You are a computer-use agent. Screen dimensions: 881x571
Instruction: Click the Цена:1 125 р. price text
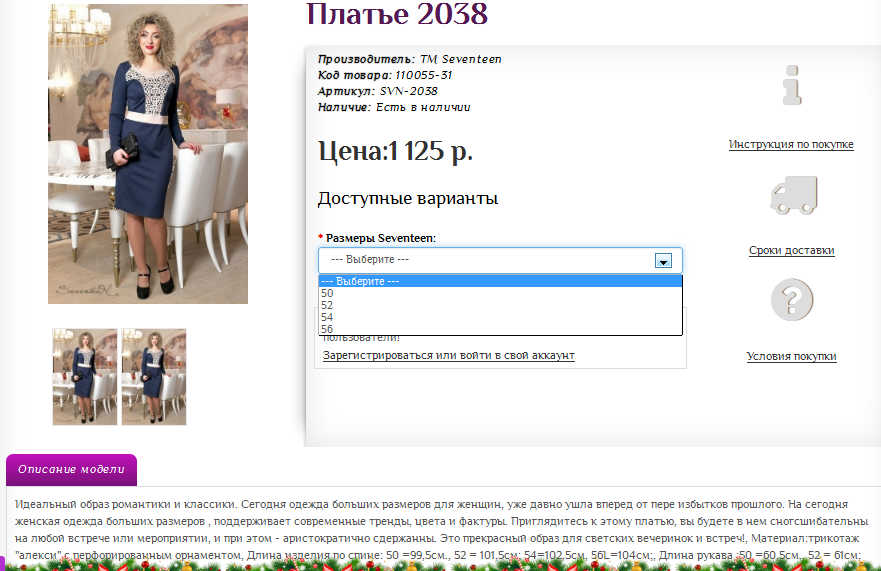(396, 152)
